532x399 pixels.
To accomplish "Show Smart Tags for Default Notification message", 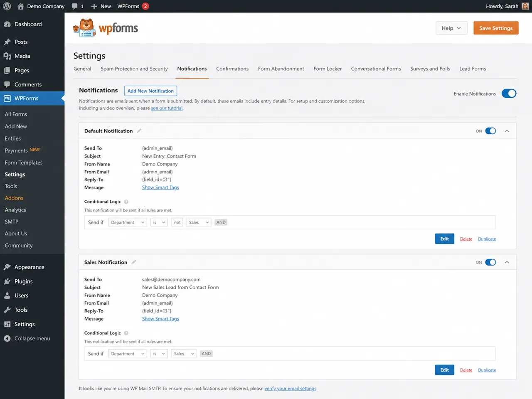I will [x=160, y=187].
